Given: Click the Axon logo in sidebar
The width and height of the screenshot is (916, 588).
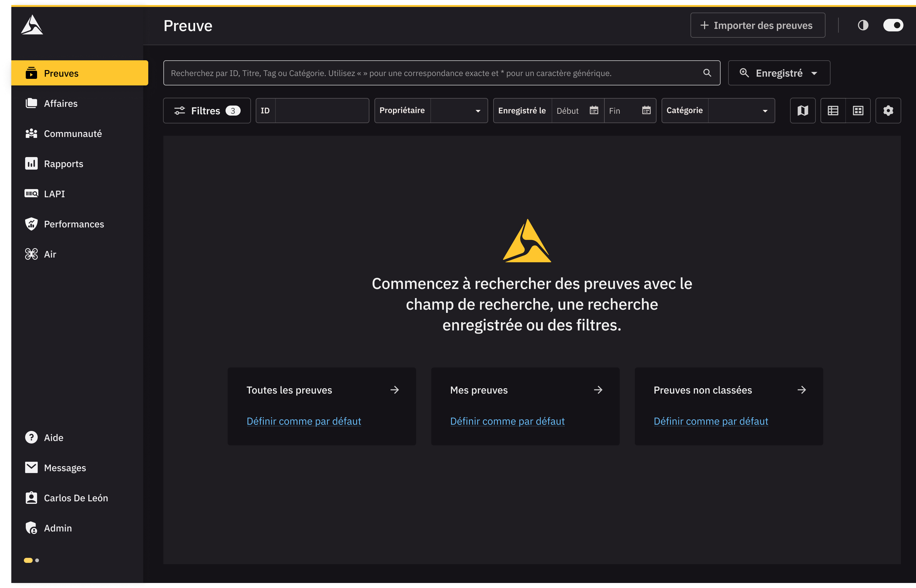Looking at the screenshot, I should tap(32, 25).
